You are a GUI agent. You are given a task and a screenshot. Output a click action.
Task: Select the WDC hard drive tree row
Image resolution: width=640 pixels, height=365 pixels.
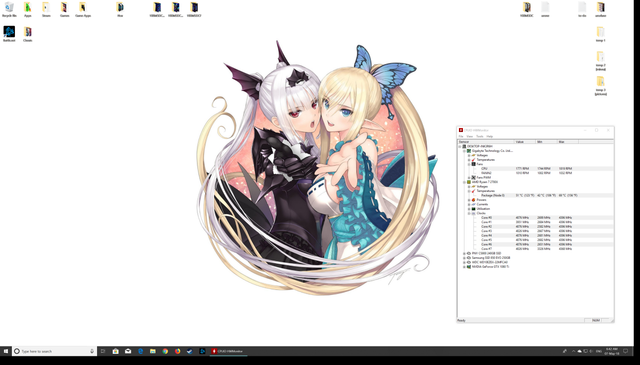tap(489, 262)
